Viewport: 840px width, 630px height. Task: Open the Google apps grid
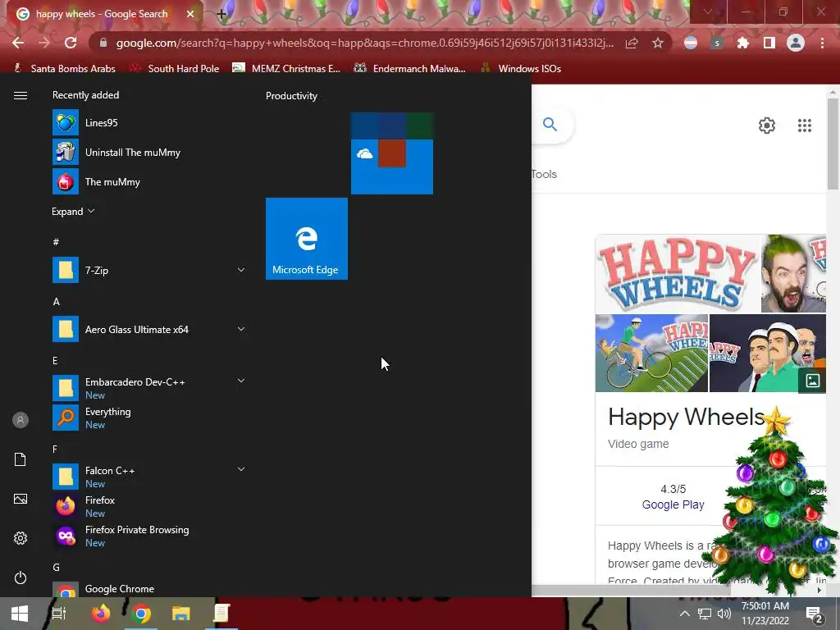[804, 126]
